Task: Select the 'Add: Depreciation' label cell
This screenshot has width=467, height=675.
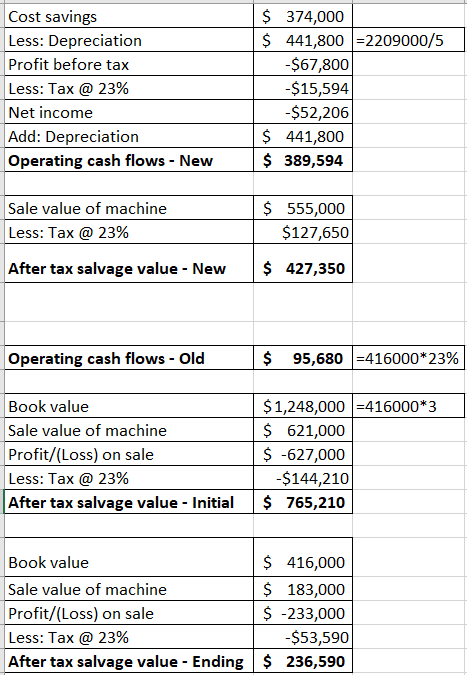Action: coord(129,136)
